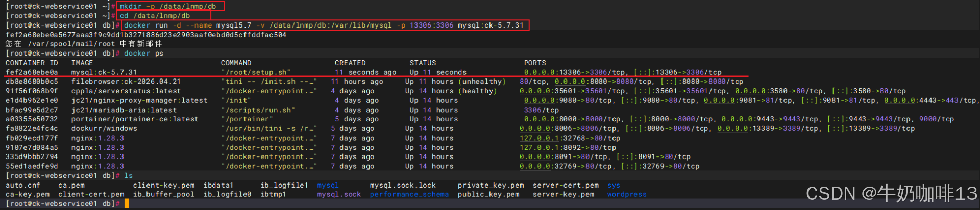Viewport: 980px width, 210px height.
Task: Click the "/root/setup.sh" command cell
Action: pyautogui.click(x=256, y=72)
